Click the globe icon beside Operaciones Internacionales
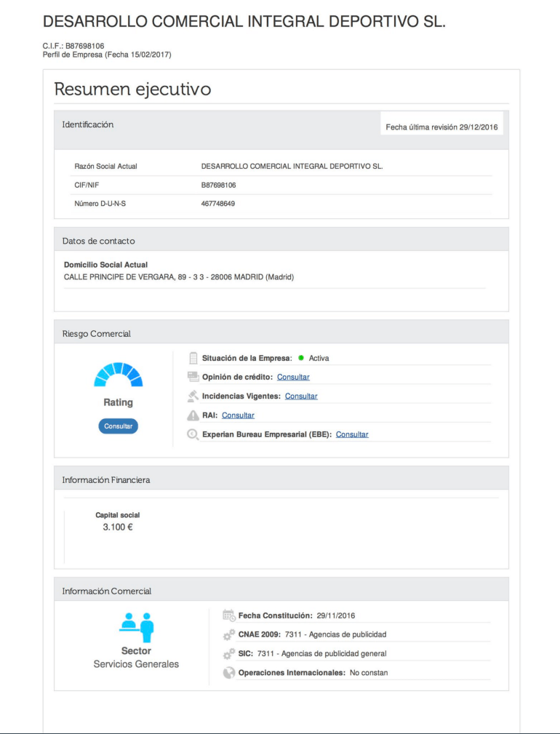This screenshot has width=560, height=734. point(228,673)
